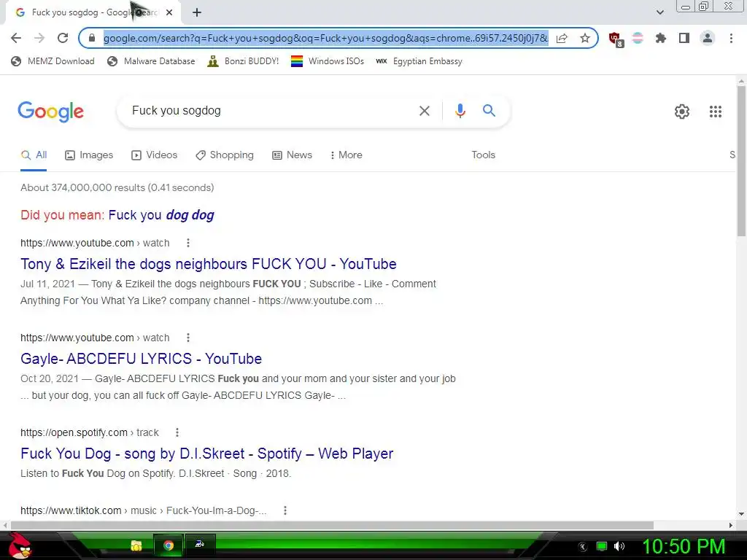
Task: Open file manager taskbar icon
Action: (x=136, y=545)
